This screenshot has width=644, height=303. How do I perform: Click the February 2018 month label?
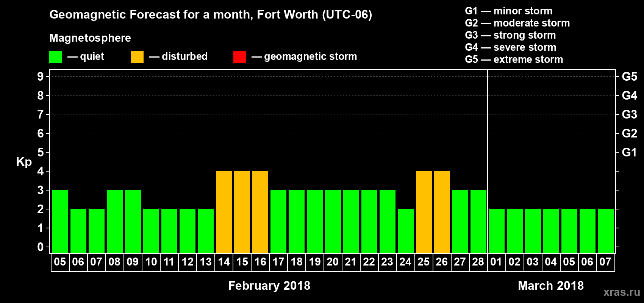coord(269,286)
